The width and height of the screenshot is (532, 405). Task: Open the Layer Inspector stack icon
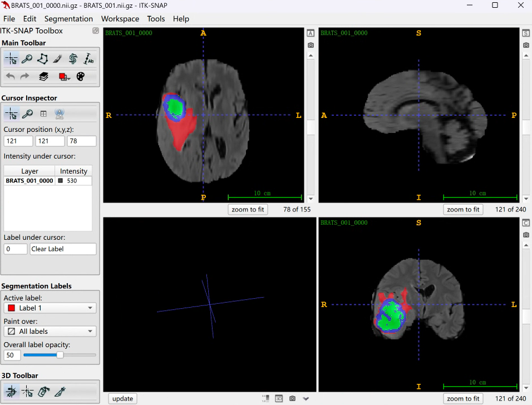(43, 77)
